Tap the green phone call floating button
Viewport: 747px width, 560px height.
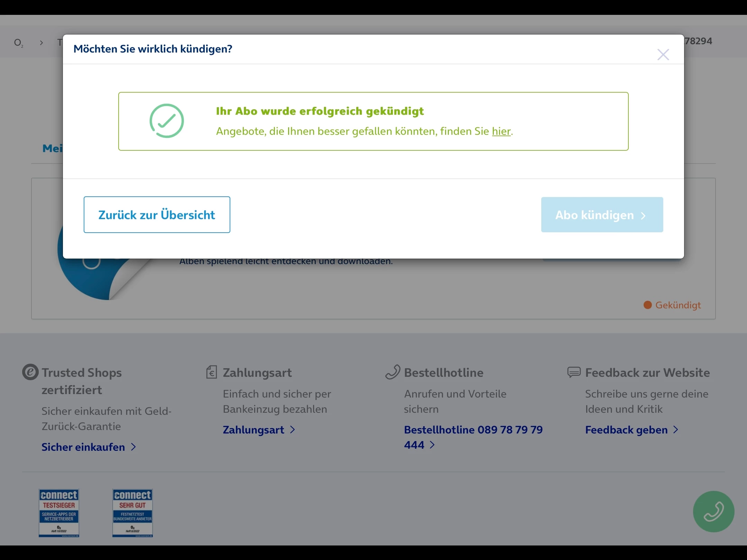(x=713, y=511)
